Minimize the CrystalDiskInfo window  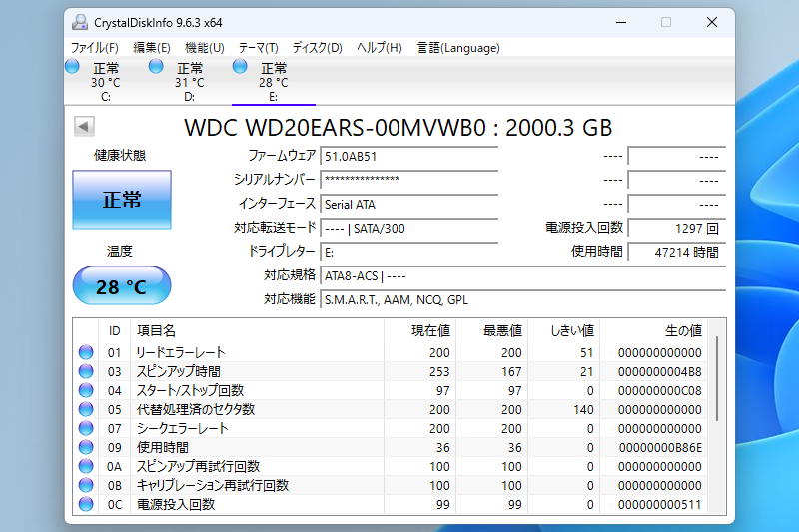(620, 22)
